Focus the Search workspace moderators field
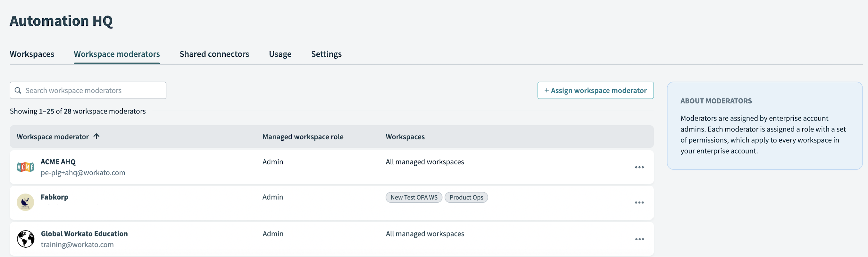Viewport: 868px width, 257px height. point(91,91)
